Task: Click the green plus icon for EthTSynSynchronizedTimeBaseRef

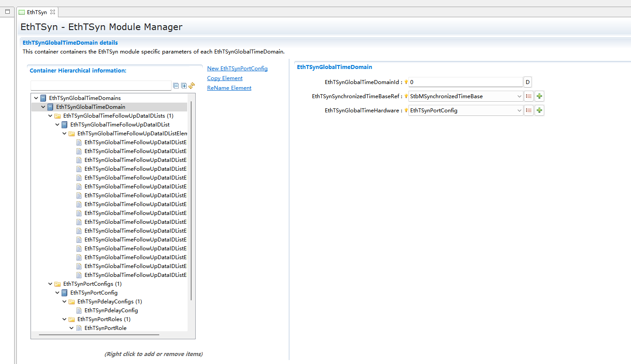Action: [539, 96]
